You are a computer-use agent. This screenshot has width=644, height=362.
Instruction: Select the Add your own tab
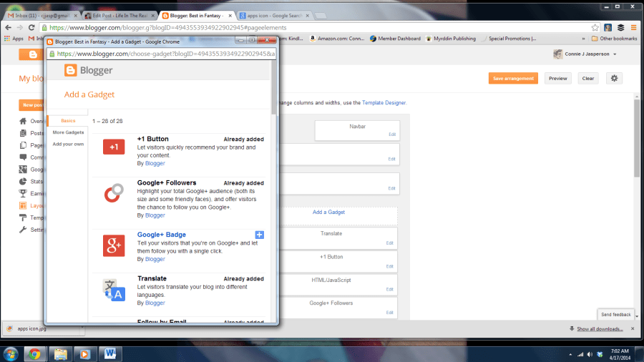(68, 144)
